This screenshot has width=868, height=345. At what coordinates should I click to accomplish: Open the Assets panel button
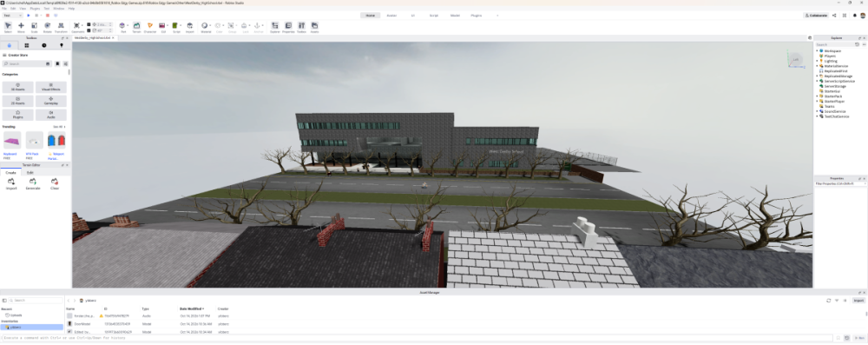coord(314,27)
